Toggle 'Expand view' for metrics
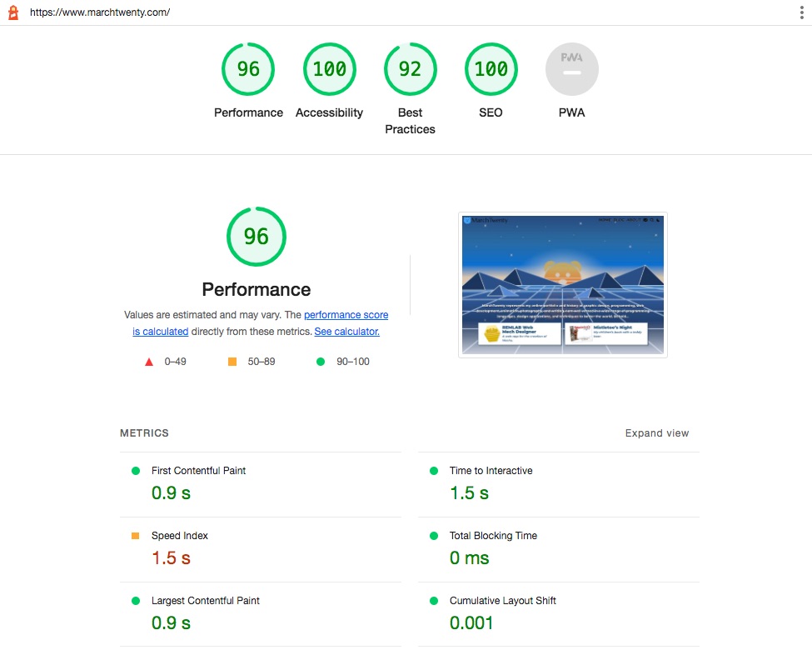 [x=656, y=432]
